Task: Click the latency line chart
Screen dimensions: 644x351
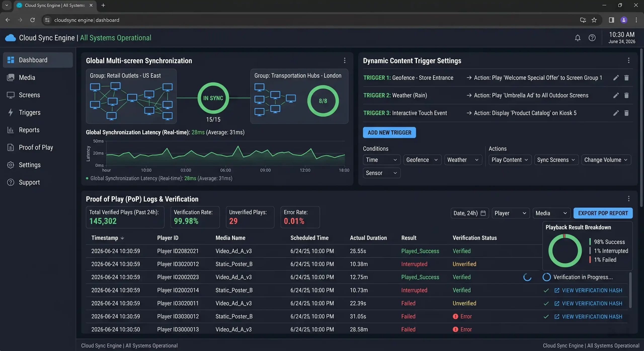Action: click(x=225, y=153)
